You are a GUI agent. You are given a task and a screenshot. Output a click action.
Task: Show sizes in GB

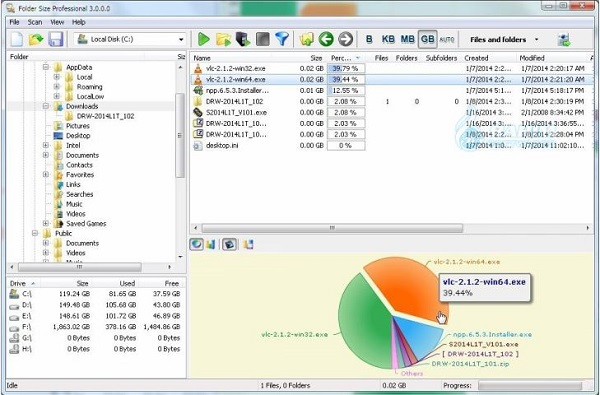(427, 39)
